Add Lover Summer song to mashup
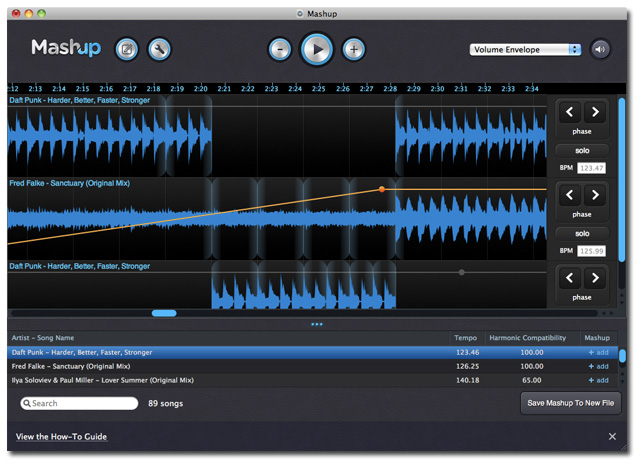The width and height of the screenshot is (634, 466). tap(598, 380)
